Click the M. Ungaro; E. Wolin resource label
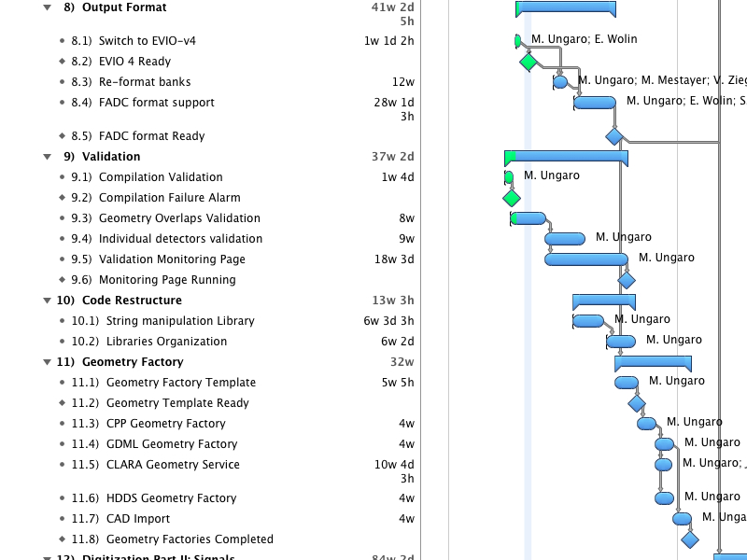Screen dimensions: 747x560 tap(585, 39)
